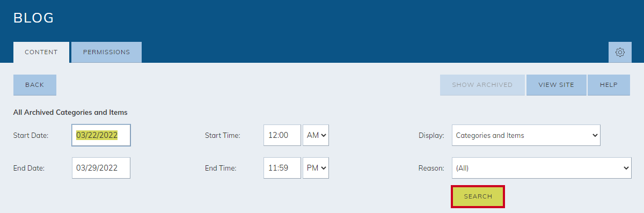The image size is (644, 213).
Task: Click the All Archived Categories and Items heading
Action: [70, 113]
